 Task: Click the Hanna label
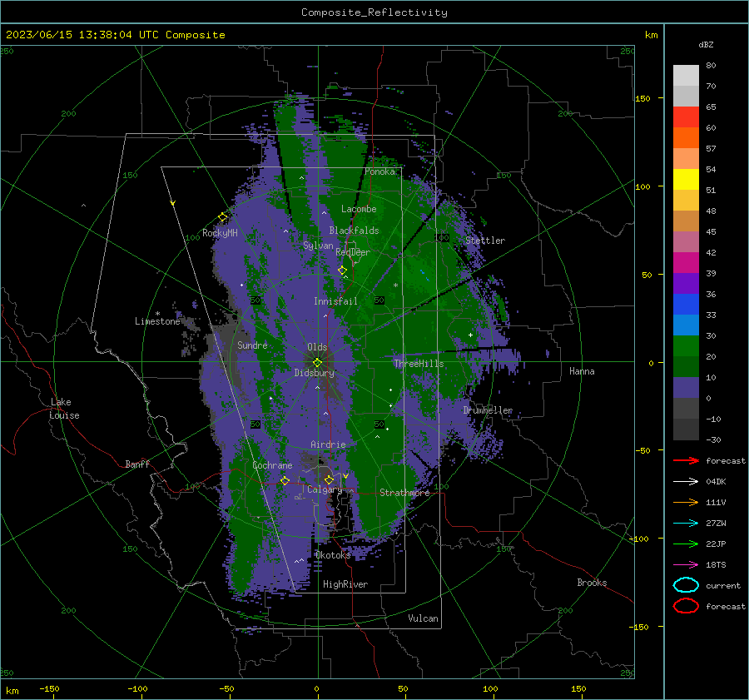pyautogui.click(x=582, y=371)
